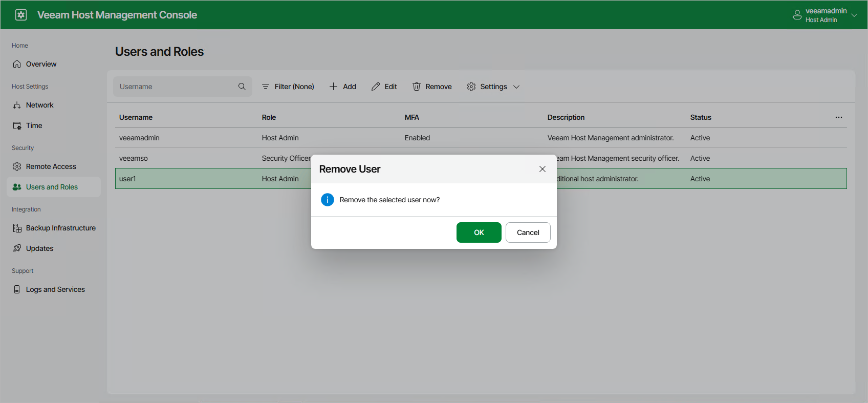Click the blue info icon in dialog
Screen dimensions: 868x403
click(328, 200)
